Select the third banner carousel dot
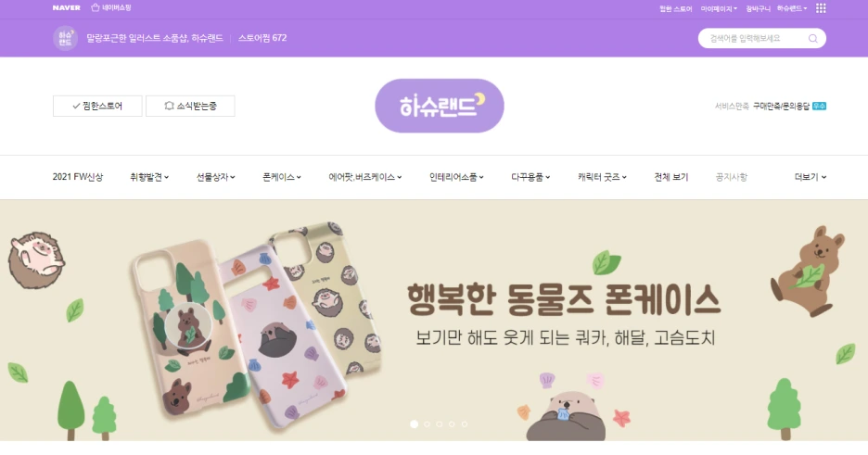 (439, 424)
